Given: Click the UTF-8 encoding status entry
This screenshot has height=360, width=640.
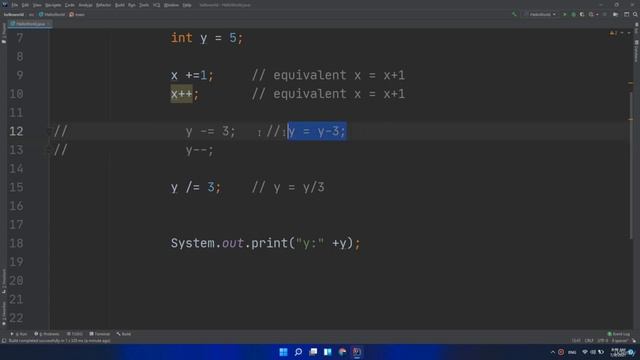Looking at the screenshot, I should point(602,340).
